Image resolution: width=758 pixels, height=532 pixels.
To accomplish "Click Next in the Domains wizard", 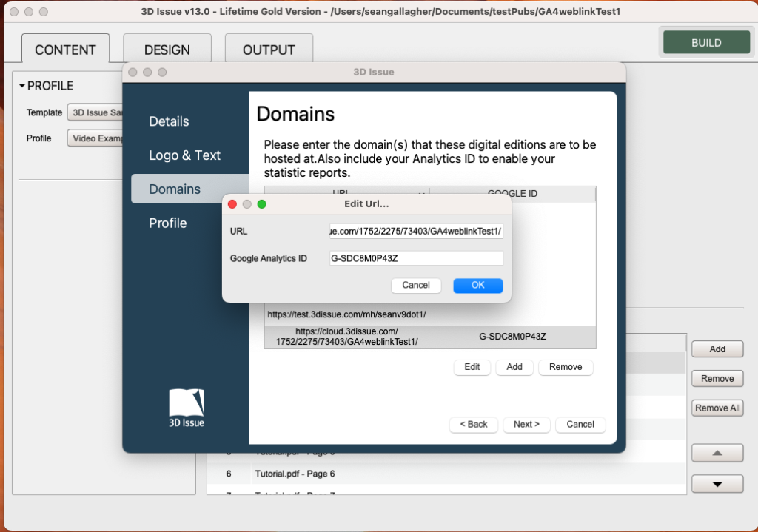I will coord(526,424).
